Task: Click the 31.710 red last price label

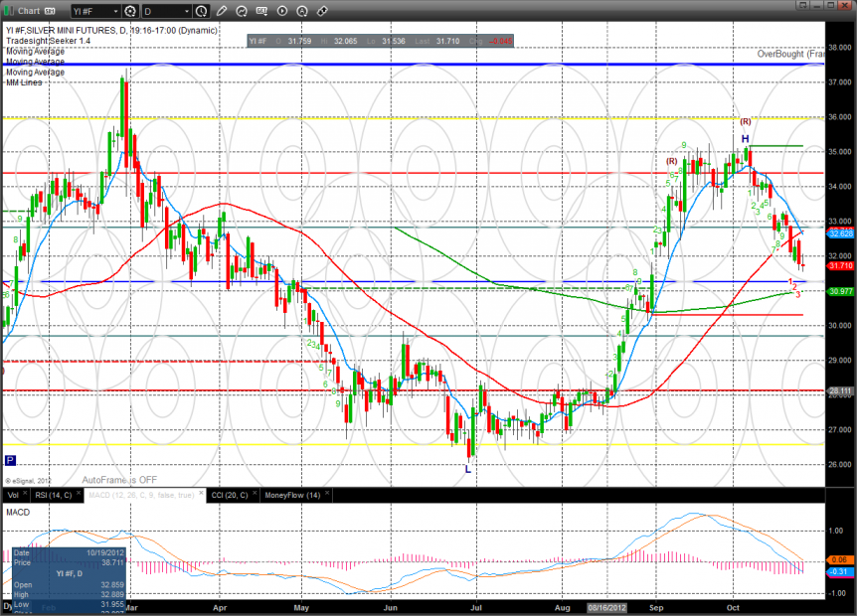Action: point(841,266)
